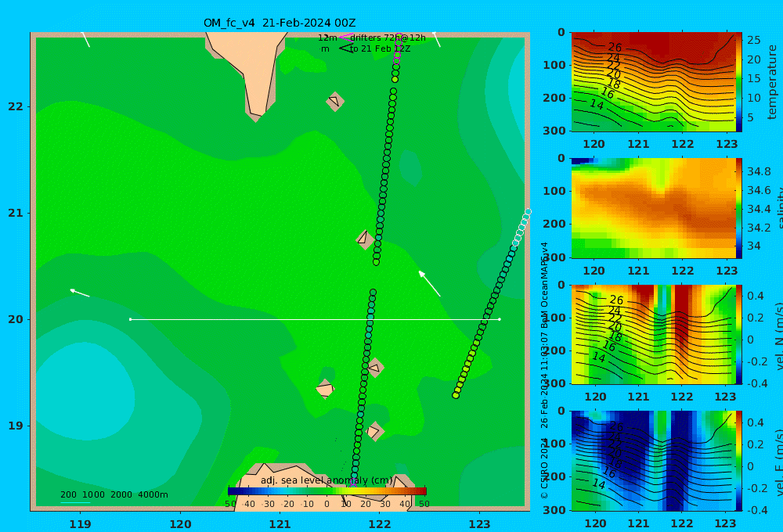This screenshot has height=532, width=783.
Task: Click the island near 121.5°E, 19.35°N
Action: [x=325, y=389]
